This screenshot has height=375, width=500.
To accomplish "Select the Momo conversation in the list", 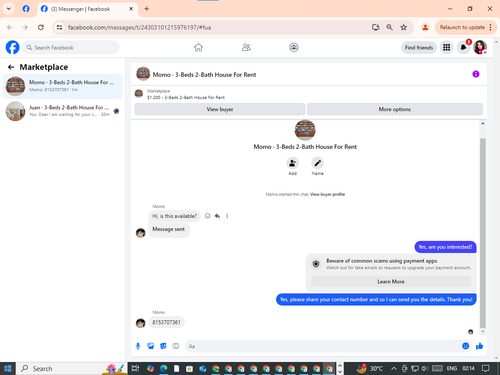I will point(63,86).
